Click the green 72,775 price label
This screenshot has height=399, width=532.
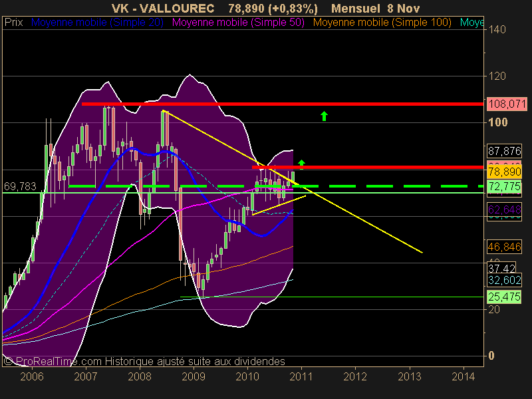click(504, 187)
